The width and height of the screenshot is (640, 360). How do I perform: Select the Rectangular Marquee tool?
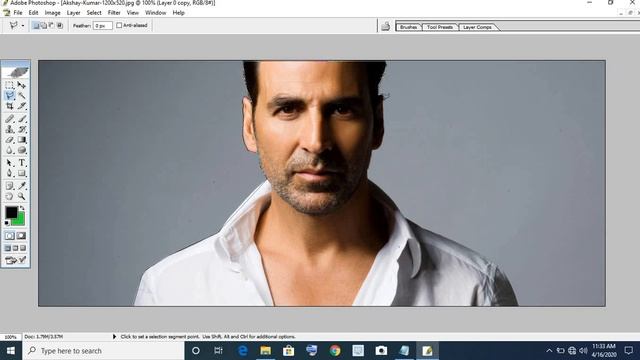[10, 85]
